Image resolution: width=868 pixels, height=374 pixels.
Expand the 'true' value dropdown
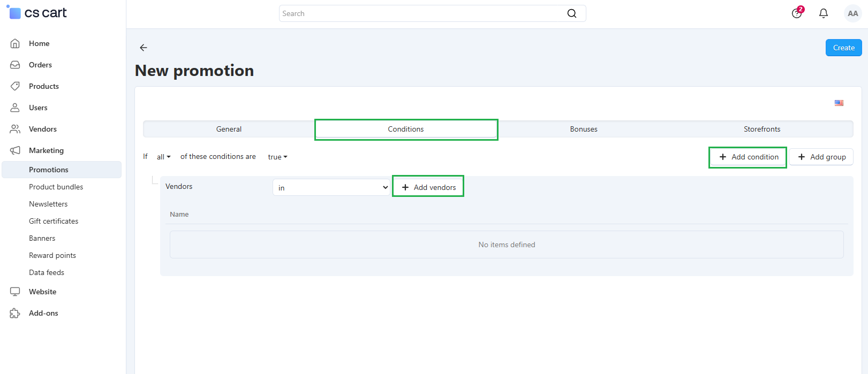pos(277,157)
